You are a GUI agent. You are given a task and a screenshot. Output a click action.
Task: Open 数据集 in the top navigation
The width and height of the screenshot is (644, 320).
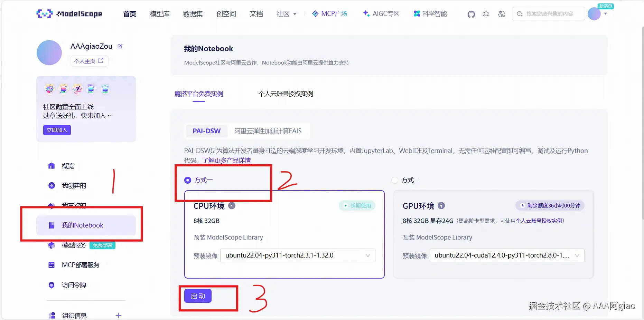[193, 14]
